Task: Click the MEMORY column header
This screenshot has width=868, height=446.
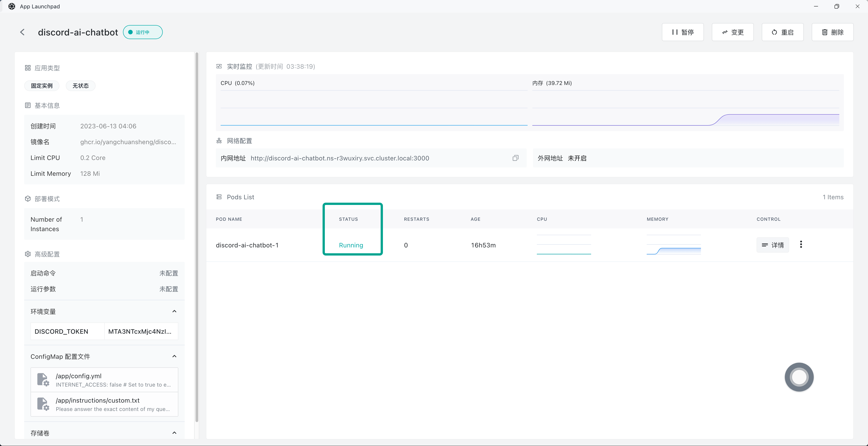Action: (x=657, y=219)
